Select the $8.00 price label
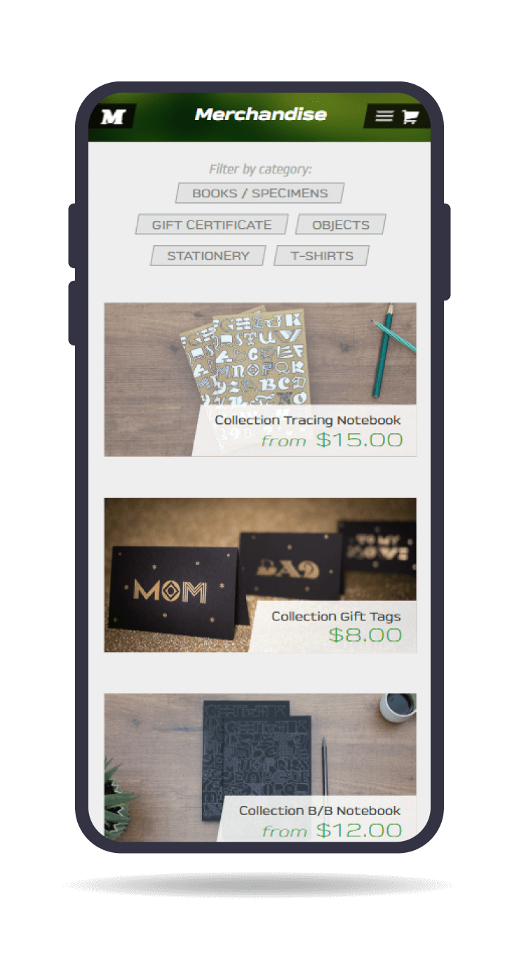This screenshot has width=519, height=980. point(365,635)
